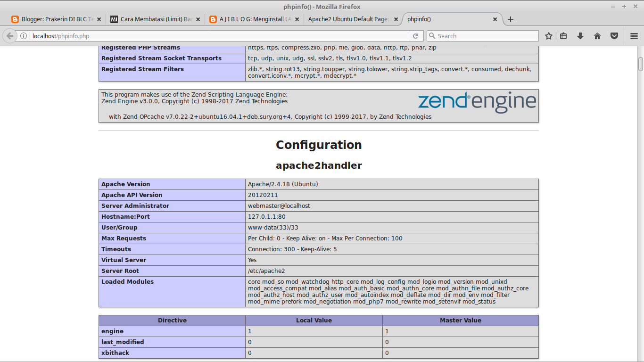Click the Server Root row label
The image size is (644, 362).
click(x=120, y=271)
